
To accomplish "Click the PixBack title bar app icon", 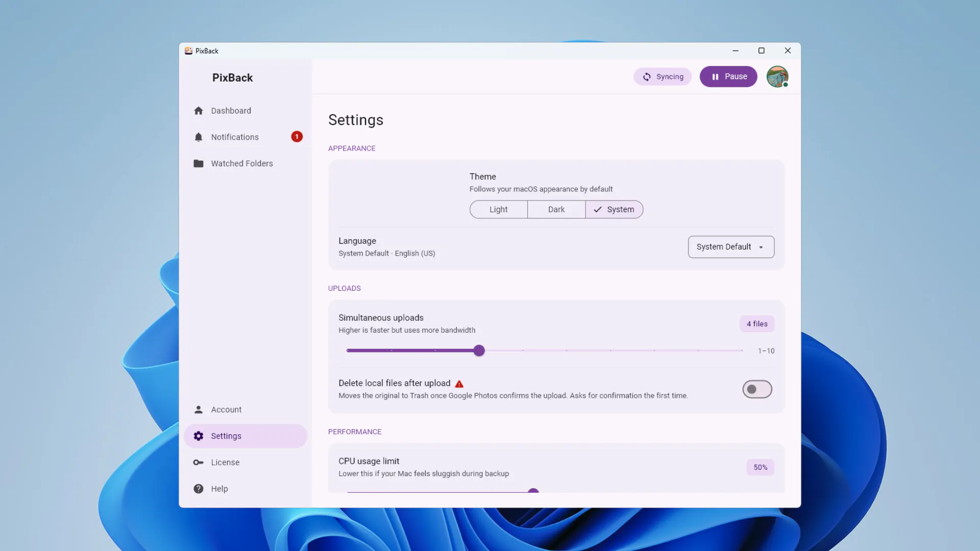I will (x=188, y=51).
